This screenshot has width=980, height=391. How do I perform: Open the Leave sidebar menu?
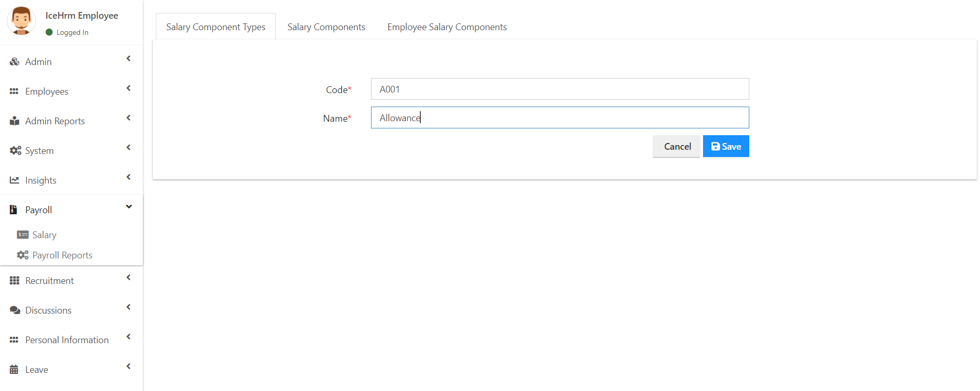pos(71,370)
